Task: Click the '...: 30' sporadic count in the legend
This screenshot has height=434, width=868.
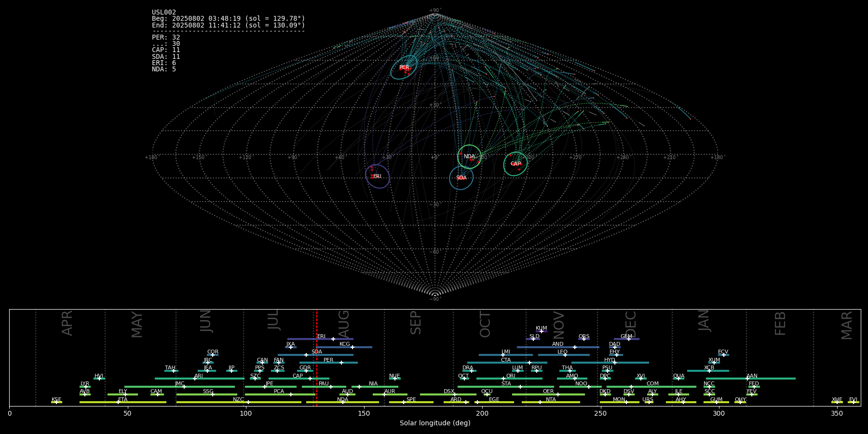Action: 166,43
